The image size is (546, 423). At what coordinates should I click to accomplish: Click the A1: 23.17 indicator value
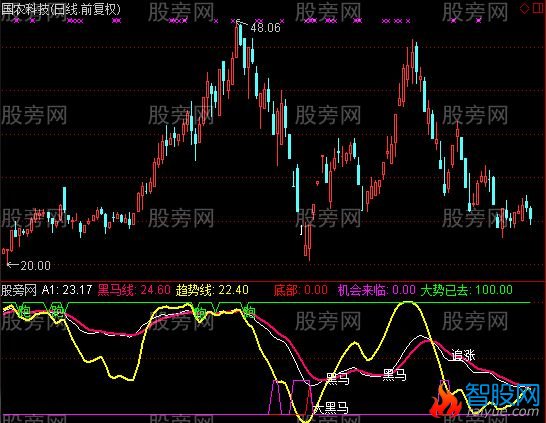(x=67, y=290)
